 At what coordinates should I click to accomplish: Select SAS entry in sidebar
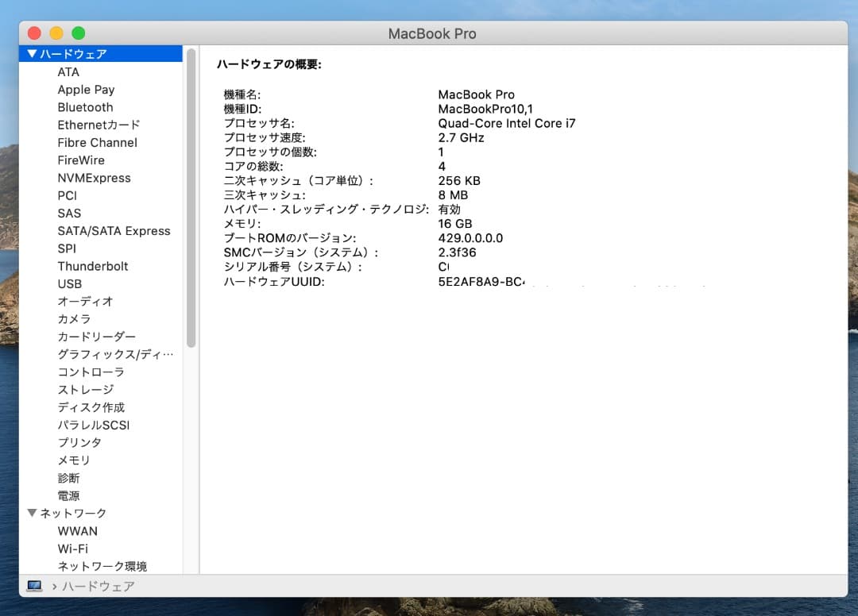(69, 214)
